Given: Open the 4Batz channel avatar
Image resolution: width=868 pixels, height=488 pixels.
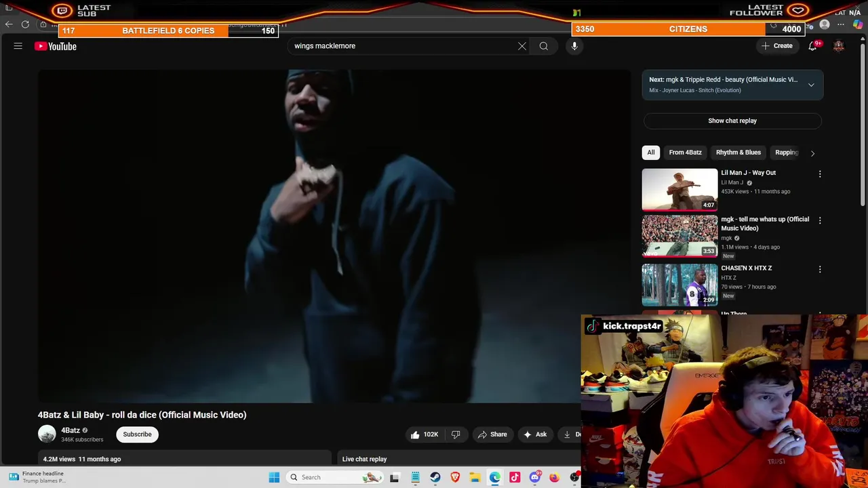Looking at the screenshot, I should 47,434.
